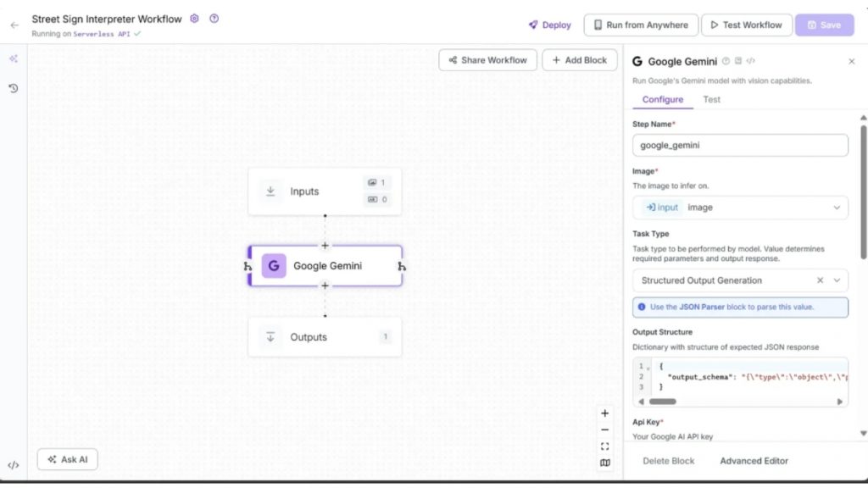Click the help question mark icon beside title
This screenshot has width=868, height=488.
coord(214,19)
